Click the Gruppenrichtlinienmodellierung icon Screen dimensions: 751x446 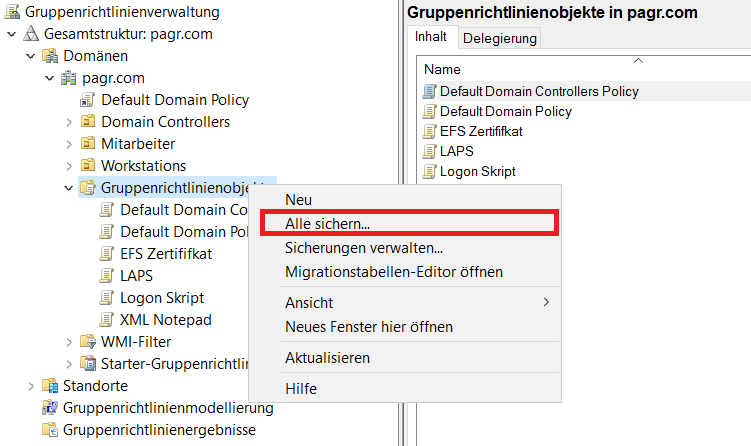point(50,408)
